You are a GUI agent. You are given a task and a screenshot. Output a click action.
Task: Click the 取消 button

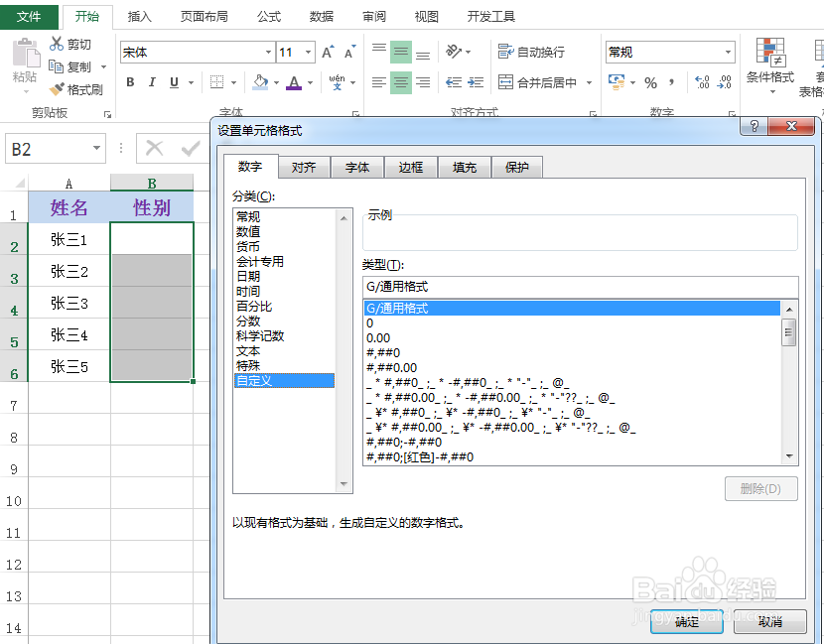pyautogui.click(x=769, y=621)
